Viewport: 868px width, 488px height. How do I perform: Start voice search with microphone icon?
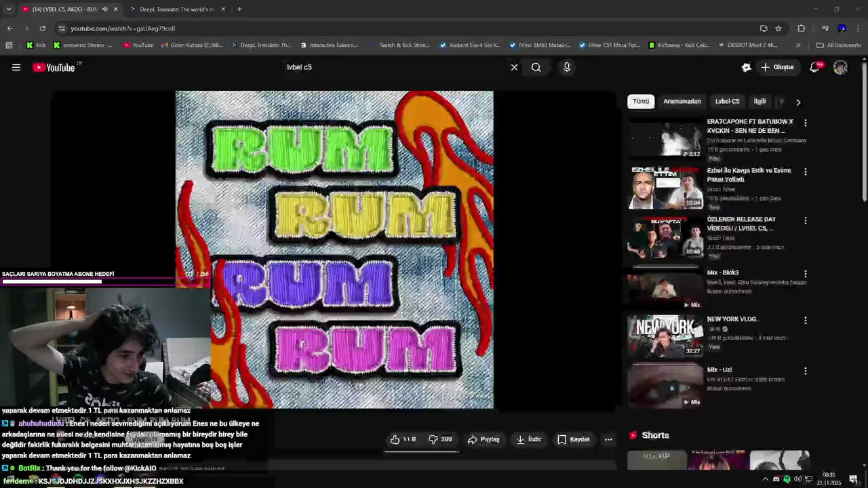point(567,67)
